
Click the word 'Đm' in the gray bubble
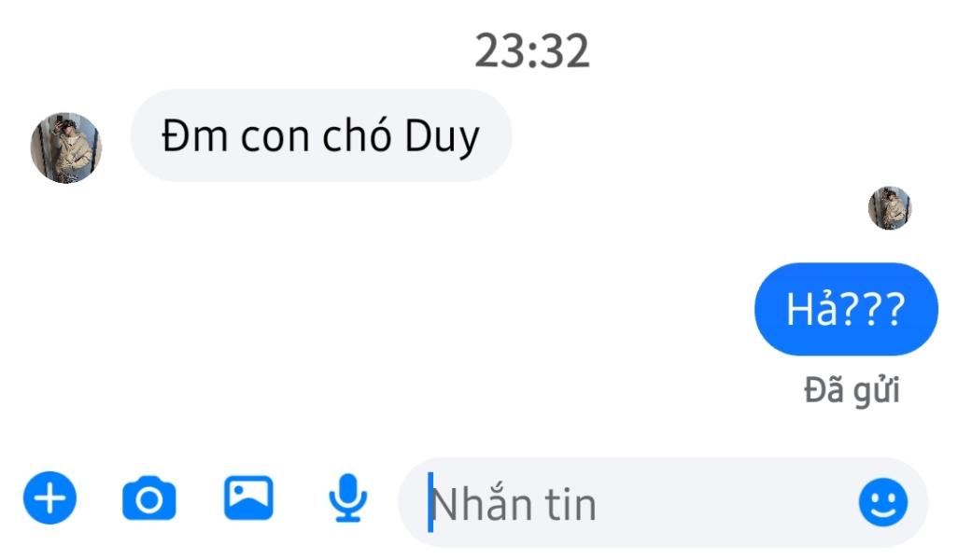pyautogui.click(x=195, y=135)
